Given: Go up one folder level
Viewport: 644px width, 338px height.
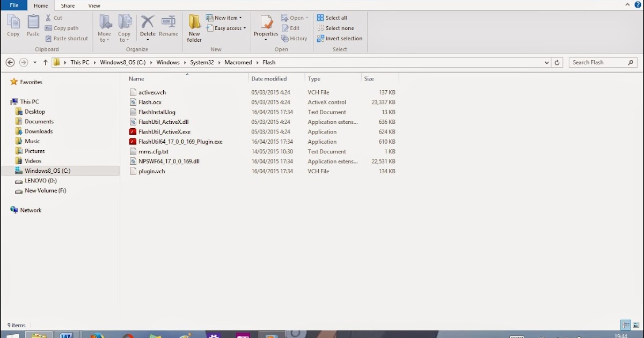Looking at the screenshot, I should point(46,62).
